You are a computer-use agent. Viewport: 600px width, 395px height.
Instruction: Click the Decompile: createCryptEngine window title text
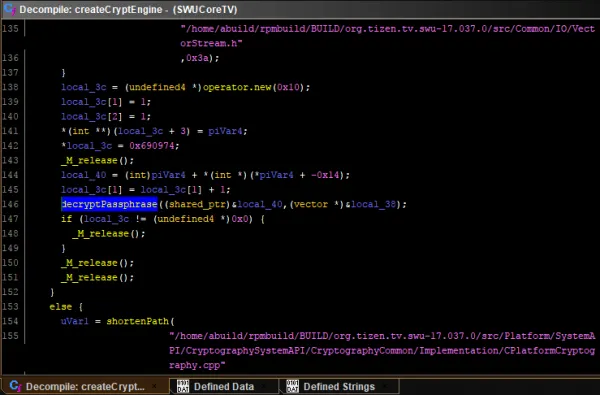128,9
